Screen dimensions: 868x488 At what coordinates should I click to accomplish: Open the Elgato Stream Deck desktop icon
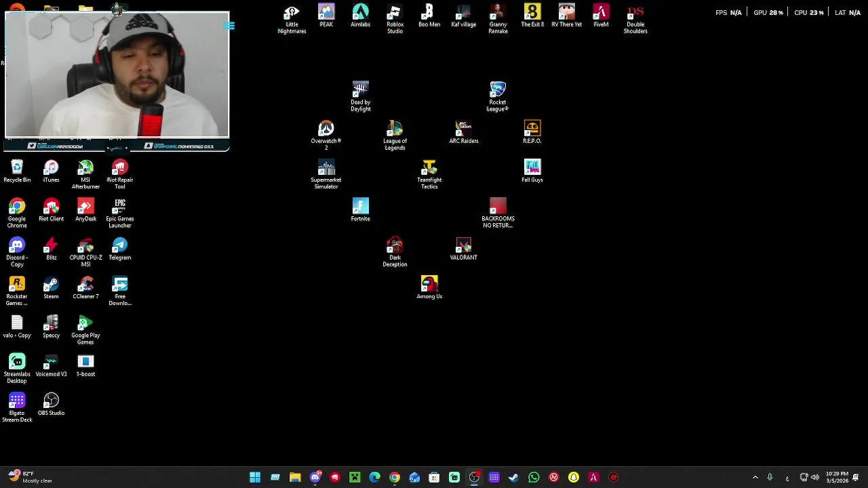tap(17, 407)
